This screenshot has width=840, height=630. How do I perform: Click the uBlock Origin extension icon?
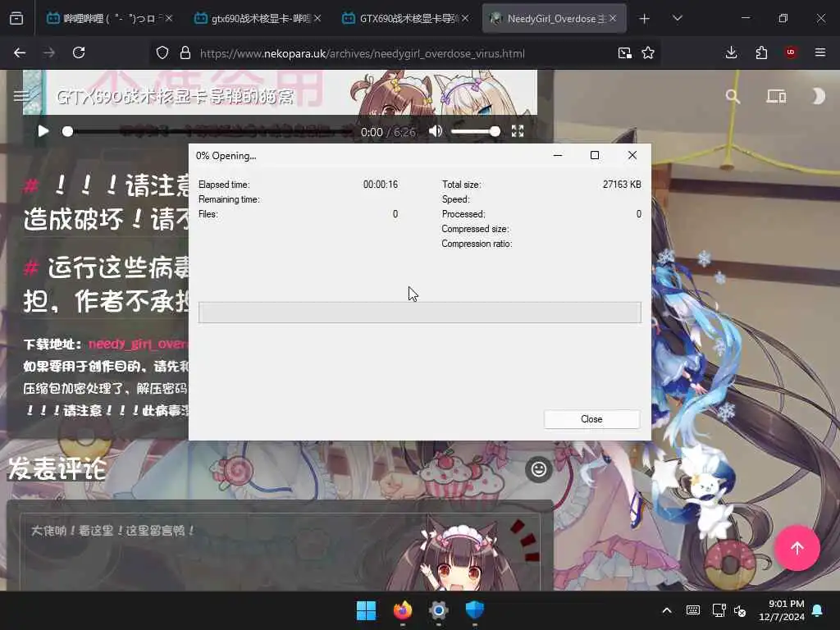[791, 53]
